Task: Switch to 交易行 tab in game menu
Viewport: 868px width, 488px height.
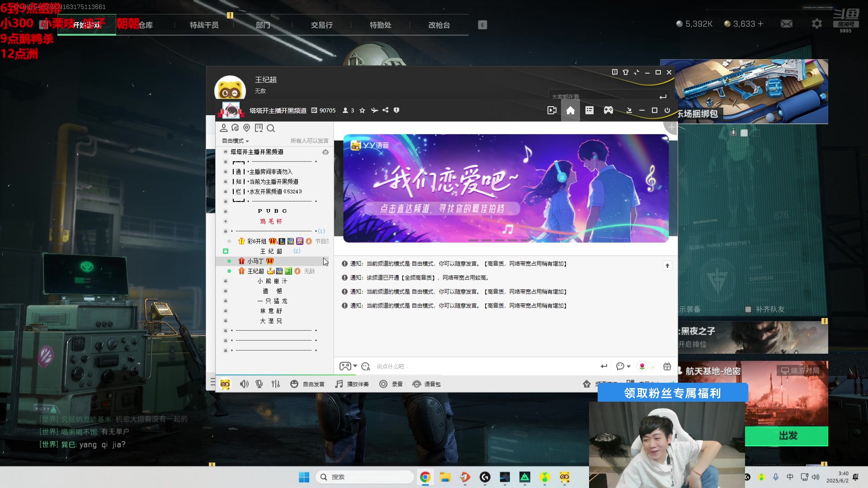Action: pyautogui.click(x=321, y=25)
